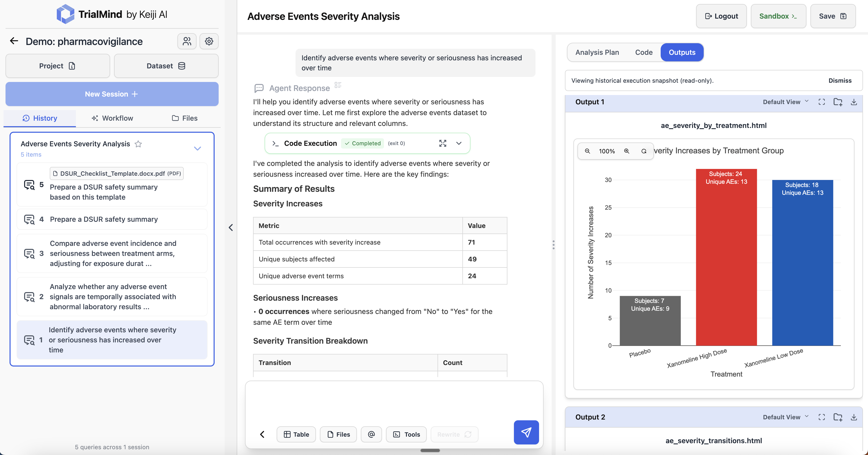Save Output 1 to folder via folder-plus icon
This screenshot has height=455, width=868.
838,102
